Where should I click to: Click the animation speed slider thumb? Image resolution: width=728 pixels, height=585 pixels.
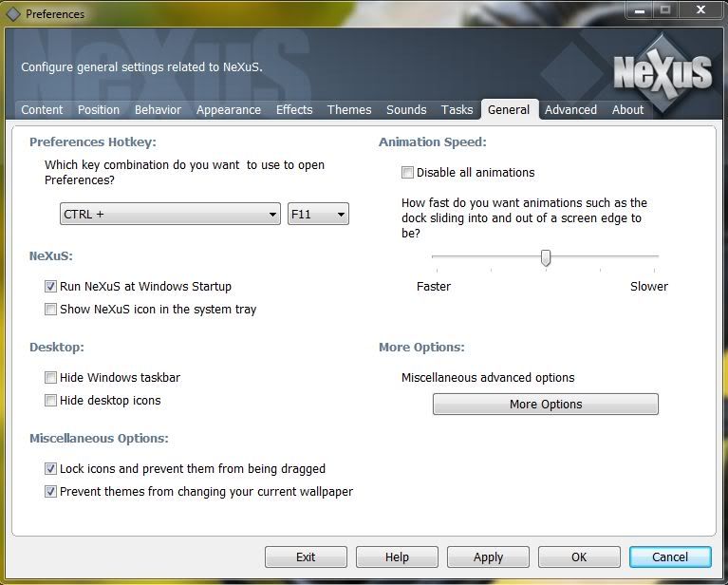click(x=546, y=258)
